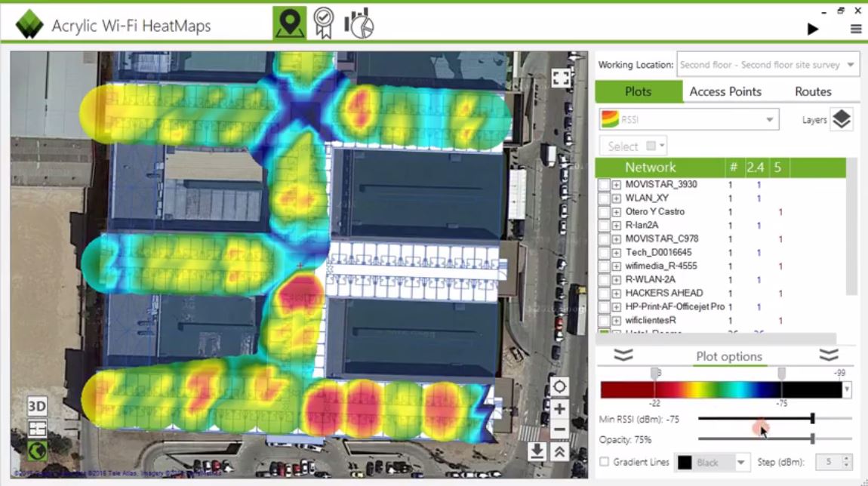Open the reports chart icon
868x486 pixels.
359,23
